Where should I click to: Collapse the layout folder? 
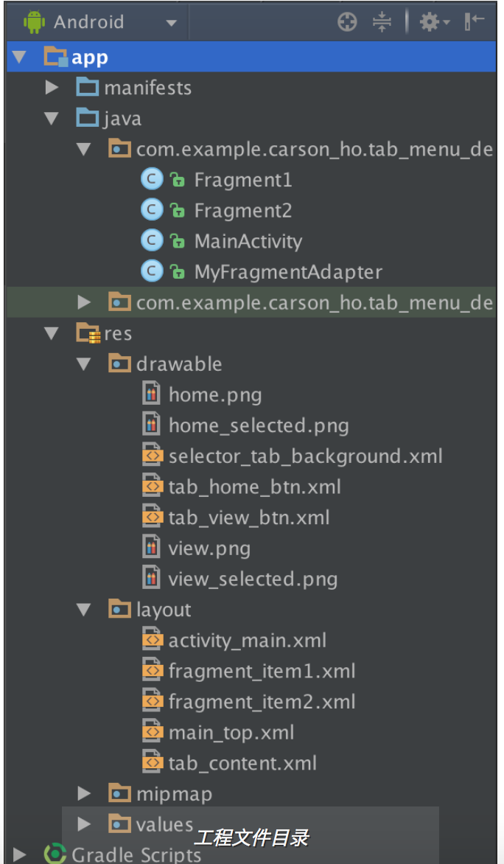pos(84,610)
